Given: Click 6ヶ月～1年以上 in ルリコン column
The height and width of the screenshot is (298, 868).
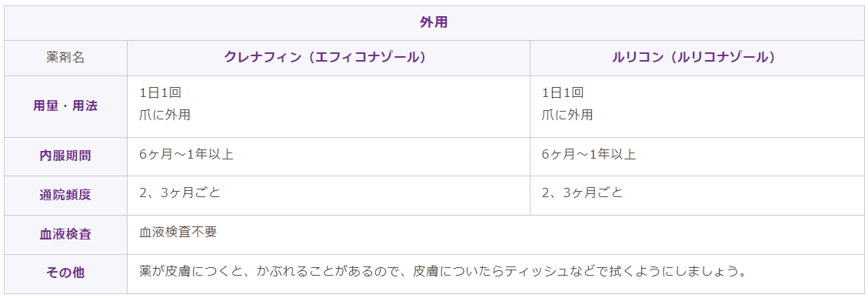Looking at the screenshot, I should tap(589, 154).
